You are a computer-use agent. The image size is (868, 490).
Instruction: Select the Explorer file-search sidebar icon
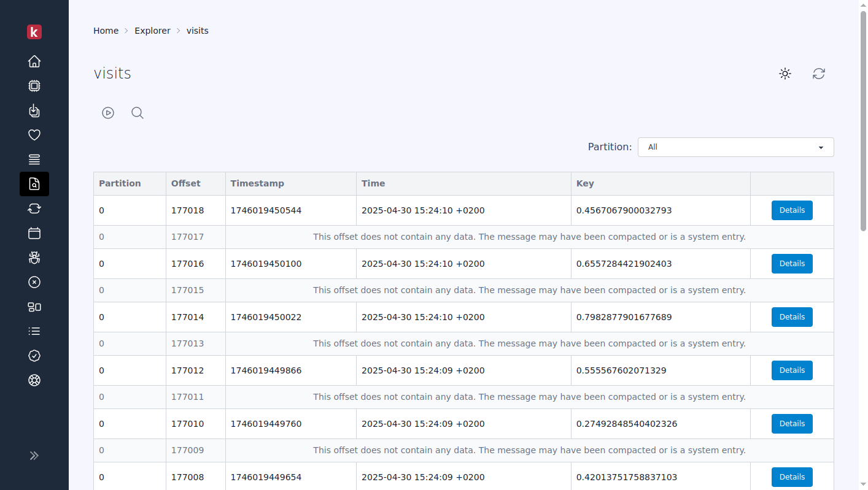34,184
